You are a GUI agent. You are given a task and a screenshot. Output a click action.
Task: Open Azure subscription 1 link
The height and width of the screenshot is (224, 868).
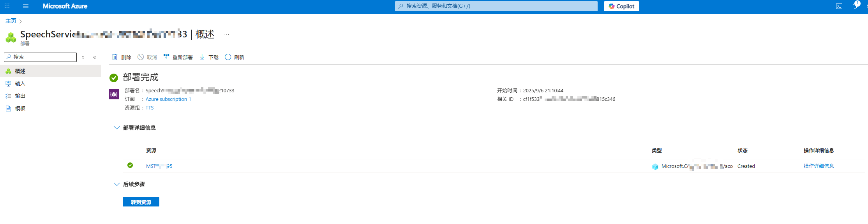[x=168, y=99]
